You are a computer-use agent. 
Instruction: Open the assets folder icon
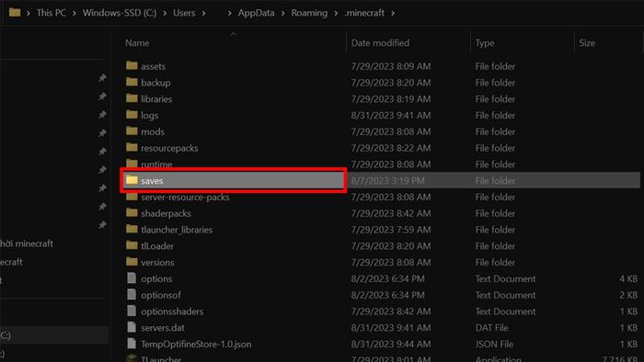[132, 65]
